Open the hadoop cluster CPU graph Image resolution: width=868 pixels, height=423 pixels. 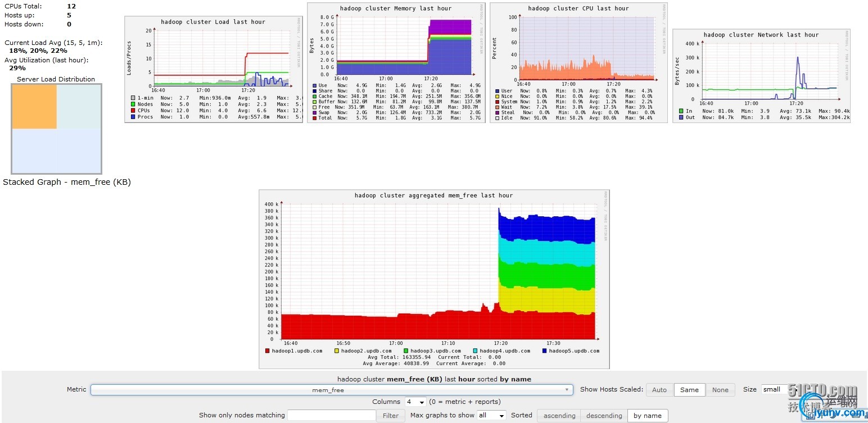(578, 62)
